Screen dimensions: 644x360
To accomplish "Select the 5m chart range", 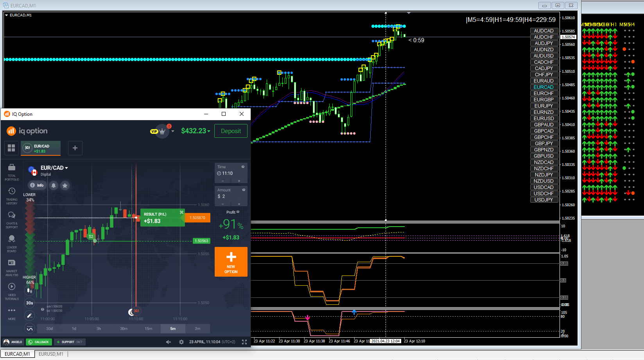I will (x=173, y=329).
